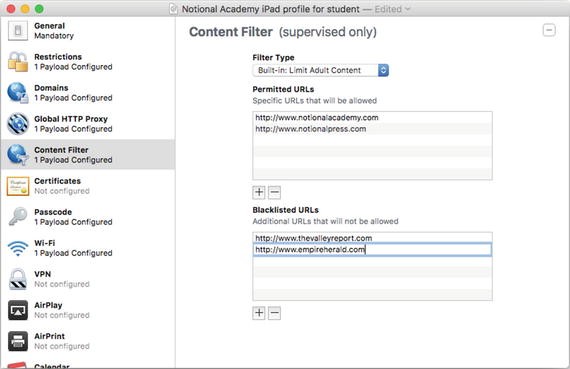
Task: Click the AirPrint printer icon
Action: (x=18, y=341)
